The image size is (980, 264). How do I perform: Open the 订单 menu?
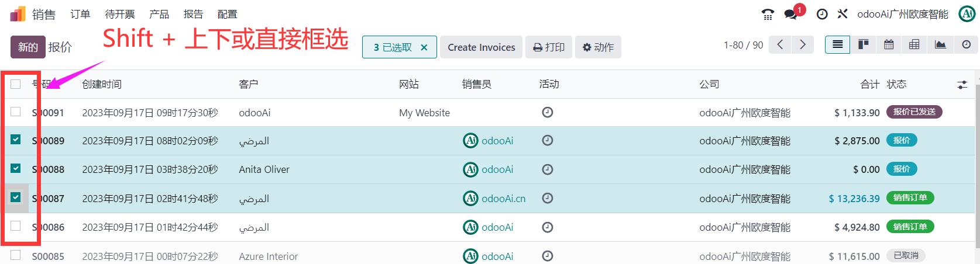click(80, 14)
